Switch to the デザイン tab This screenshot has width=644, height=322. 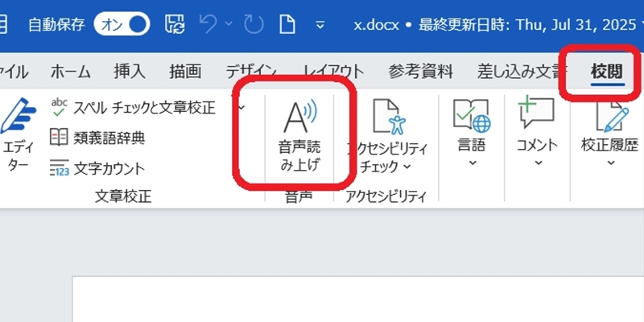click(250, 72)
